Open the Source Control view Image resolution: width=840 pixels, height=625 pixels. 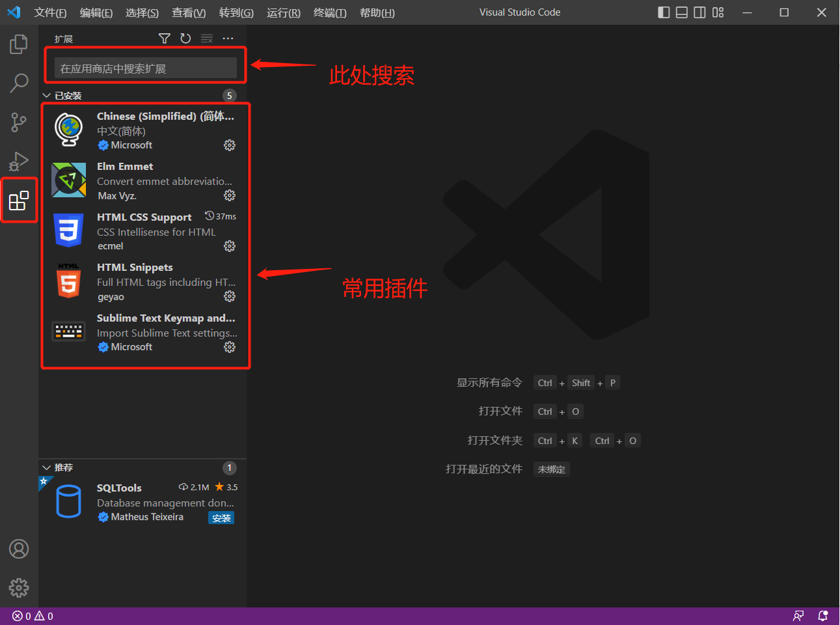[x=19, y=122]
